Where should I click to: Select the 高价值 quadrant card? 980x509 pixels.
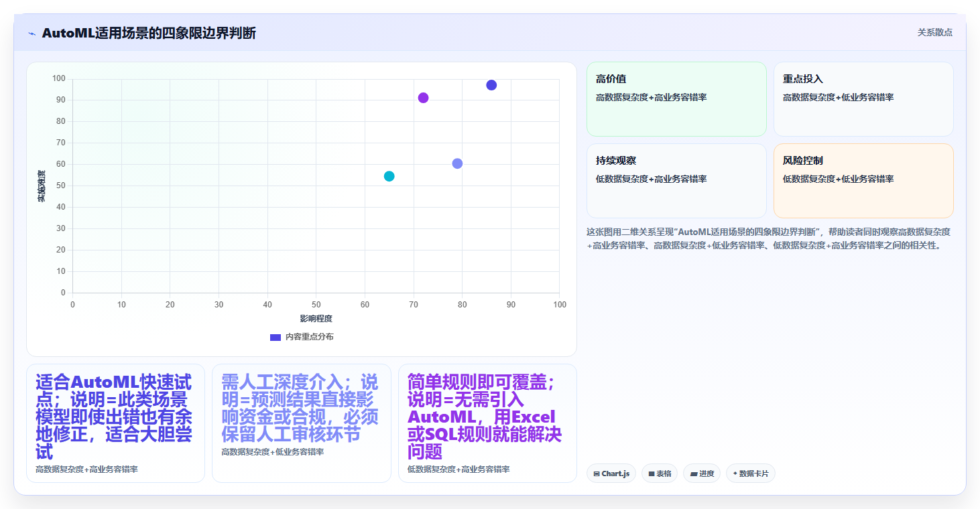pyautogui.click(x=676, y=99)
